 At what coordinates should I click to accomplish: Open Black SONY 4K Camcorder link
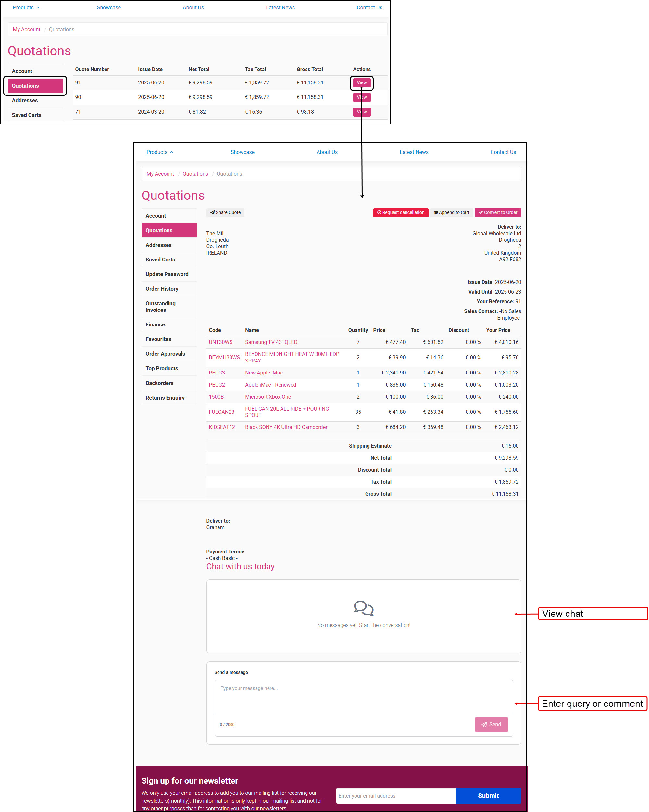coord(286,427)
